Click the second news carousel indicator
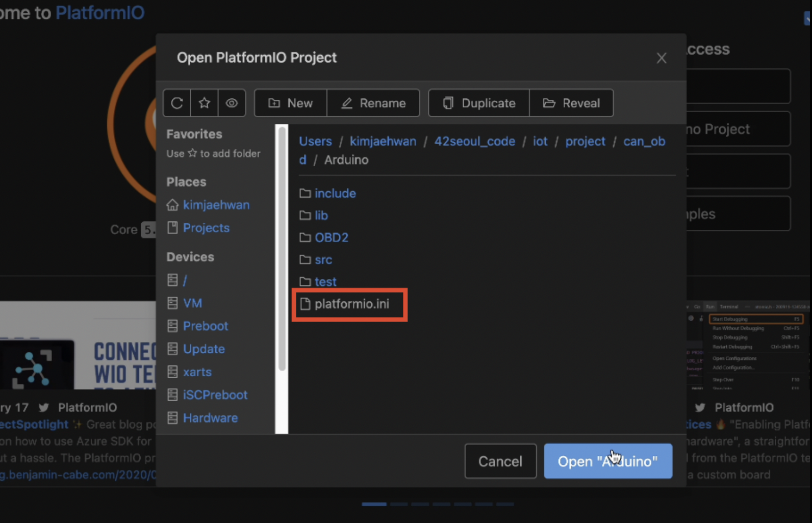Viewport: 812px width, 523px height. click(399, 504)
